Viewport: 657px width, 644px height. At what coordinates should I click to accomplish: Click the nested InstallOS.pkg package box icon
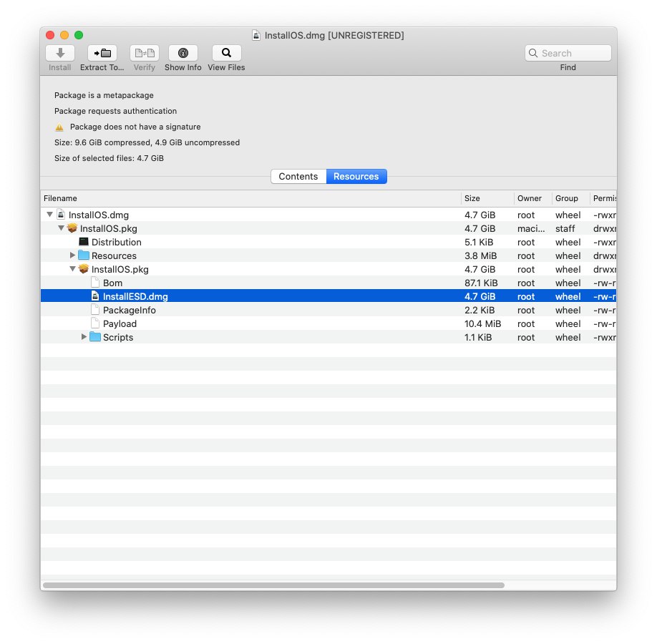click(x=84, y=268)
